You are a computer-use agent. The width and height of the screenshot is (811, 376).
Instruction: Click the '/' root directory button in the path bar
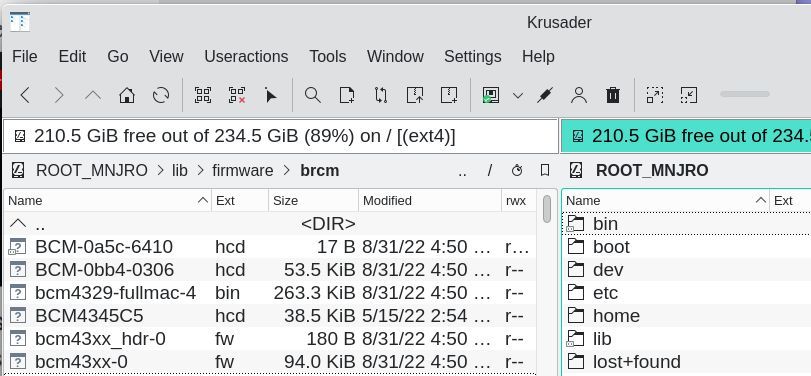pyautogui.click(x=489, y=170)
